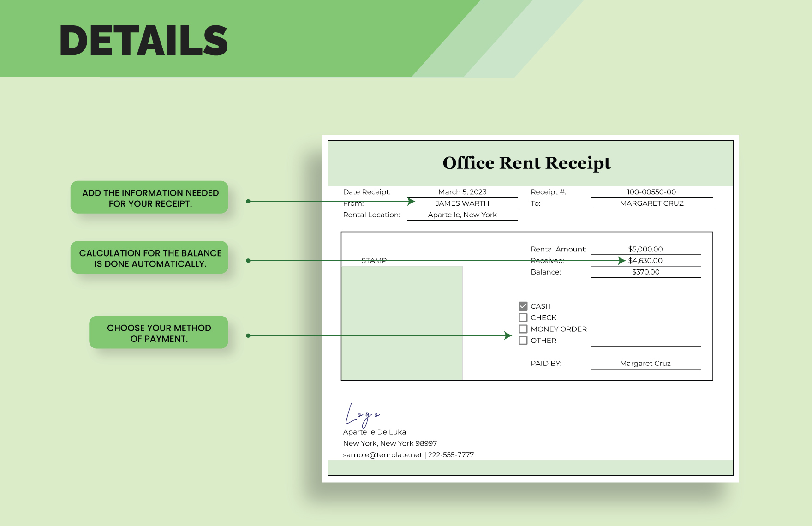Screen dimensions: 812x526
Task: Select the Rental Amount value $5,000.00
Action: (646, 249)
